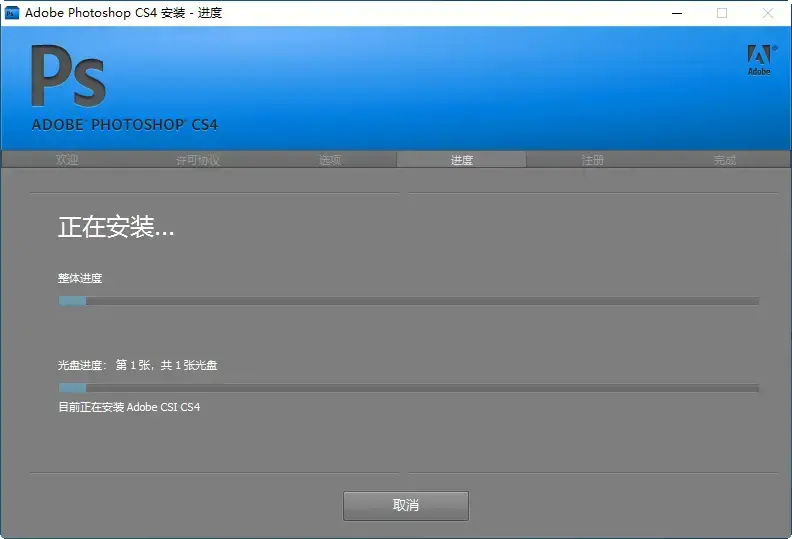Viewport: 792px width, 539px height.
Task: Click the ADOBE PHOTOSHOP CS4 banner text
Action: [125, 125]
